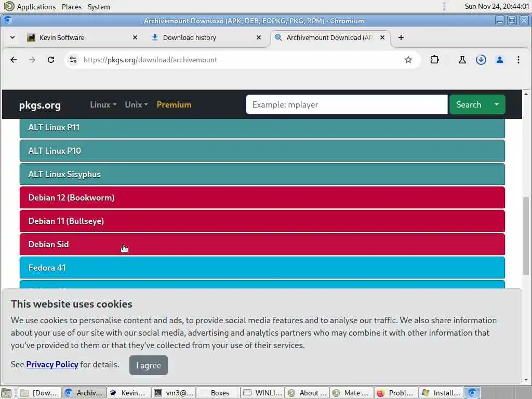Expand the Unix dropdown menu
The width and height of the screenshot is (532, 399).
tap(136, 104)
